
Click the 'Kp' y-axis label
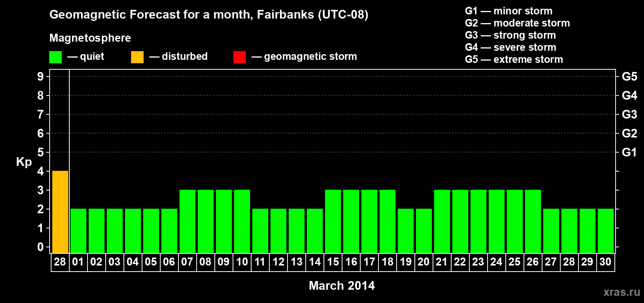(24, 162)
